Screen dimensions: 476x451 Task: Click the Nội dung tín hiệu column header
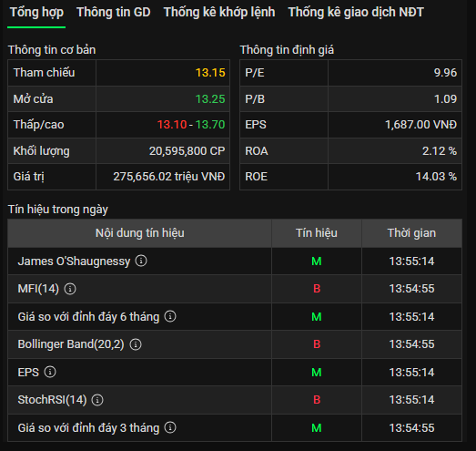(139, 233)
